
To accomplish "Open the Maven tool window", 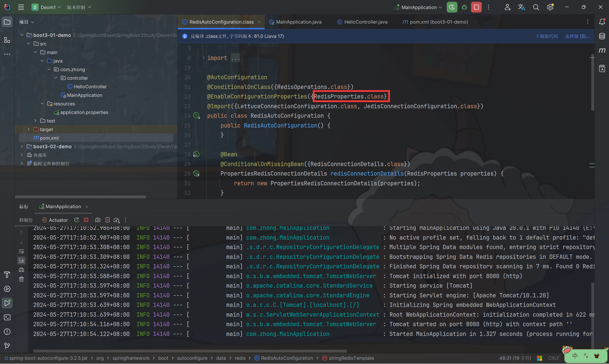I will (x=602, y=50).
